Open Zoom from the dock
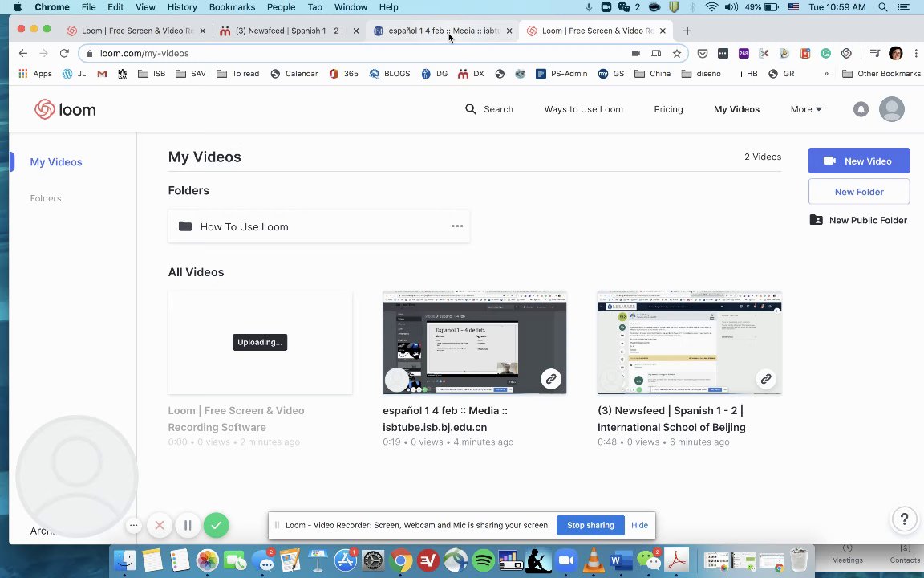This screenshot has height=578, width=924. 566,560
